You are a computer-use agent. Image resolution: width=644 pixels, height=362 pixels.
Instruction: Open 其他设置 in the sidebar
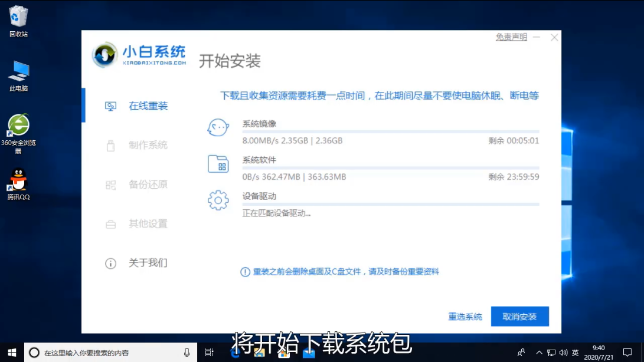click(148, 224)
